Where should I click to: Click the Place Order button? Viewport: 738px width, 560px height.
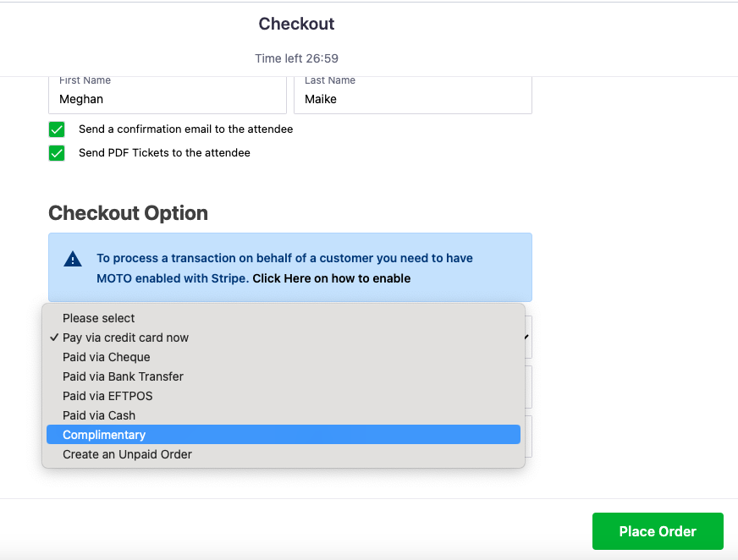coord(658,531)
